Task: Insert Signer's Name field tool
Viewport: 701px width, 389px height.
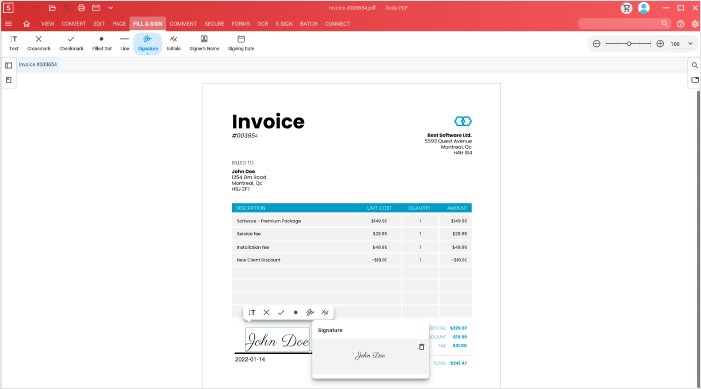Action: click(204, 43)
